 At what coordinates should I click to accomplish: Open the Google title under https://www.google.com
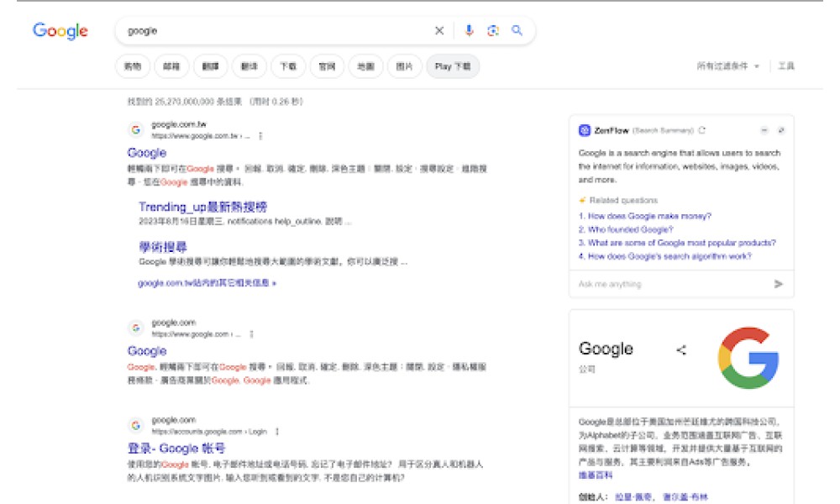[147, 351]
